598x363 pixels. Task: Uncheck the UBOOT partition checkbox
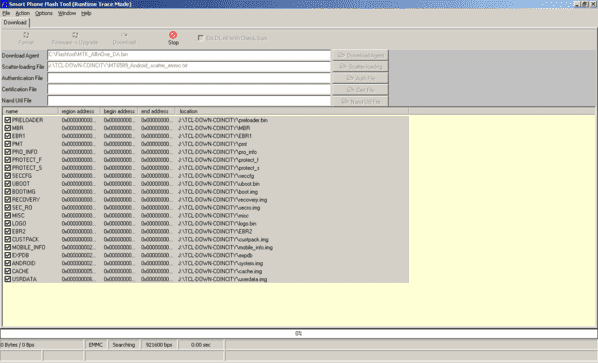tap(8, 183)
